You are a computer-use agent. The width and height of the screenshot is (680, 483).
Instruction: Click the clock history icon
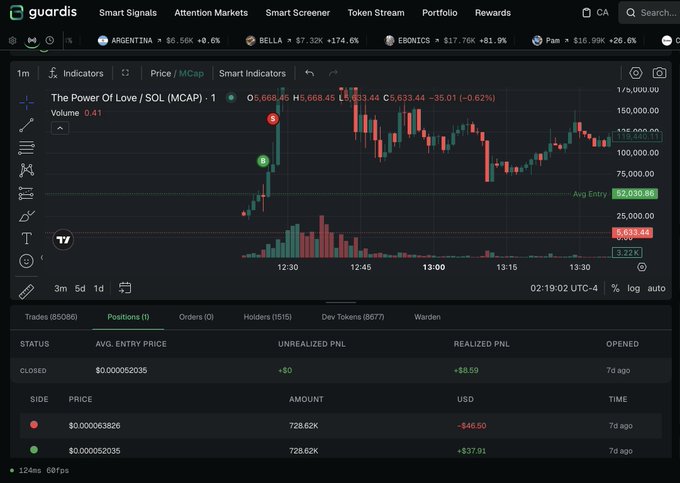pos(50,40)
